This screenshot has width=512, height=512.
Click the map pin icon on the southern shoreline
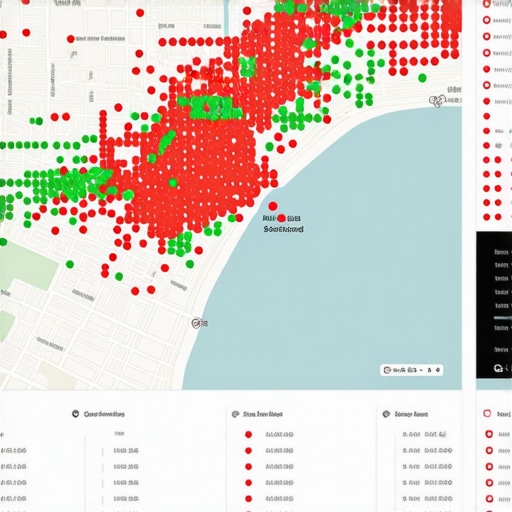click(x=196, y=323)
